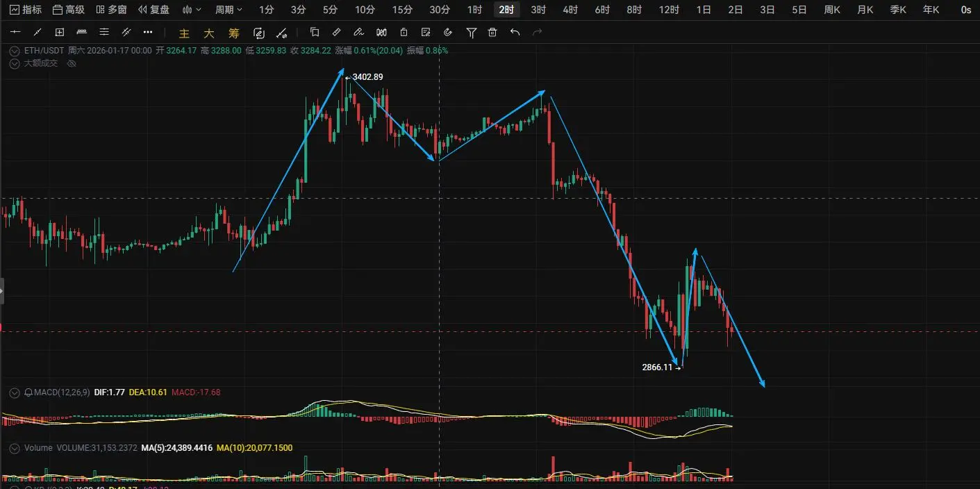Open the drawings filter funnel icon
This screenshot has height=489, width=980.
coord(472,33)
